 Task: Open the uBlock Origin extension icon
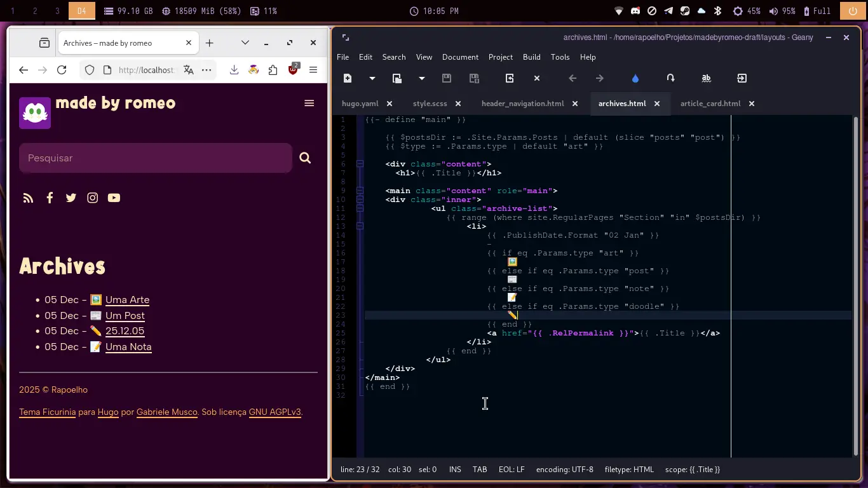pyautogui.click(x=293, y=70)
